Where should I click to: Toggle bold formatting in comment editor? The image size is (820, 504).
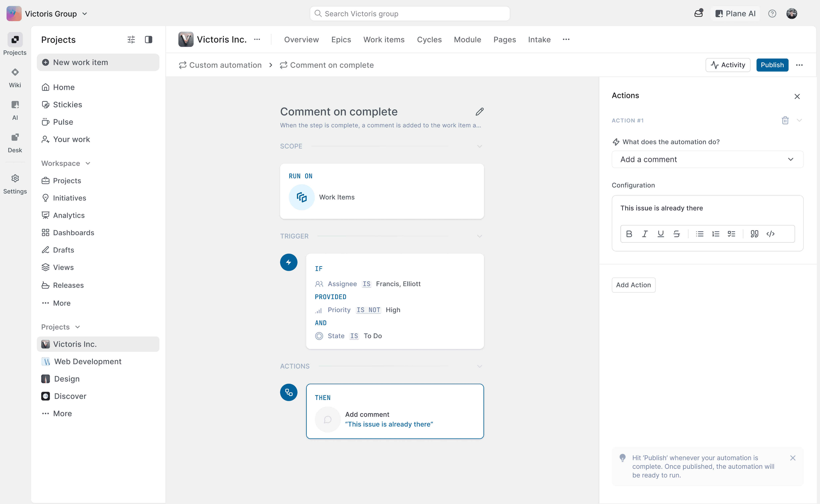click(629, 234)
